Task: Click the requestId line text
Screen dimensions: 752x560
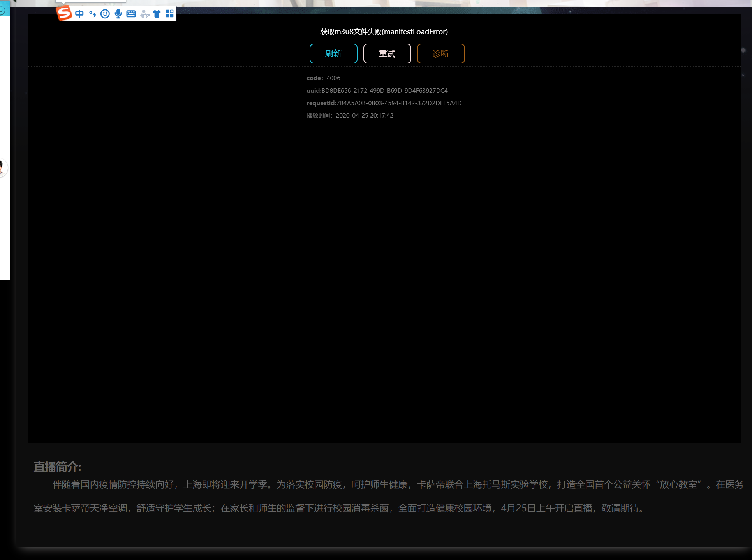Action: [384, 103]
